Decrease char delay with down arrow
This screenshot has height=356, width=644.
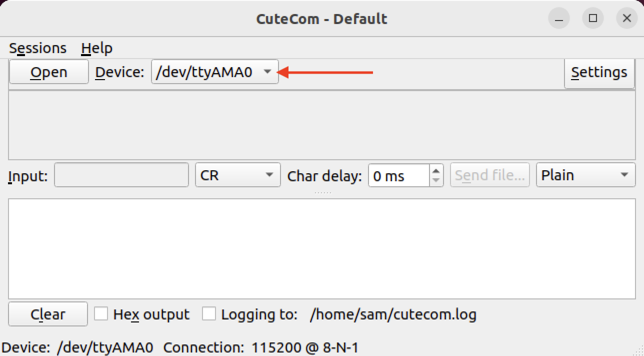coord(436,181)
